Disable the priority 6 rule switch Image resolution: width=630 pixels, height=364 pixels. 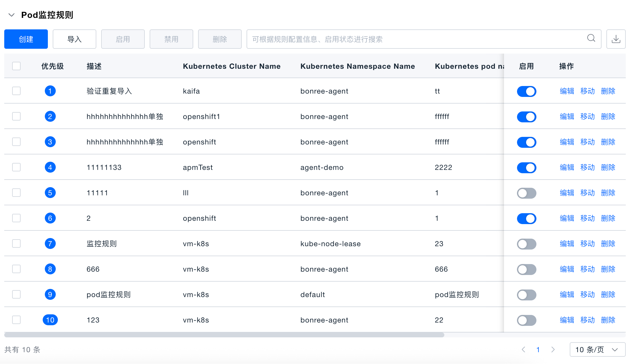tap(526, 218)
